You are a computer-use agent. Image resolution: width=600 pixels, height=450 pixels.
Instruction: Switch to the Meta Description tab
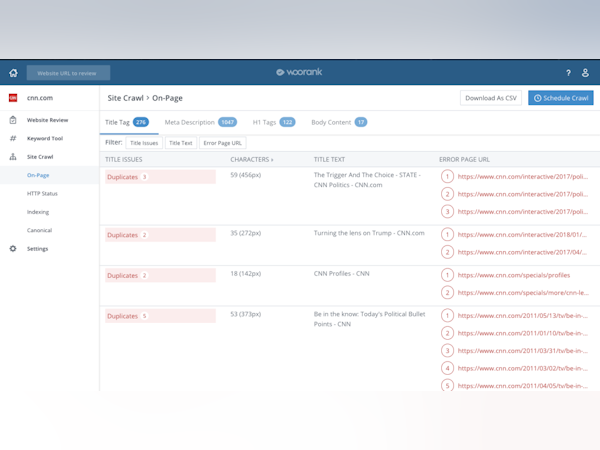pyautogui.click(x=201, y=122)
